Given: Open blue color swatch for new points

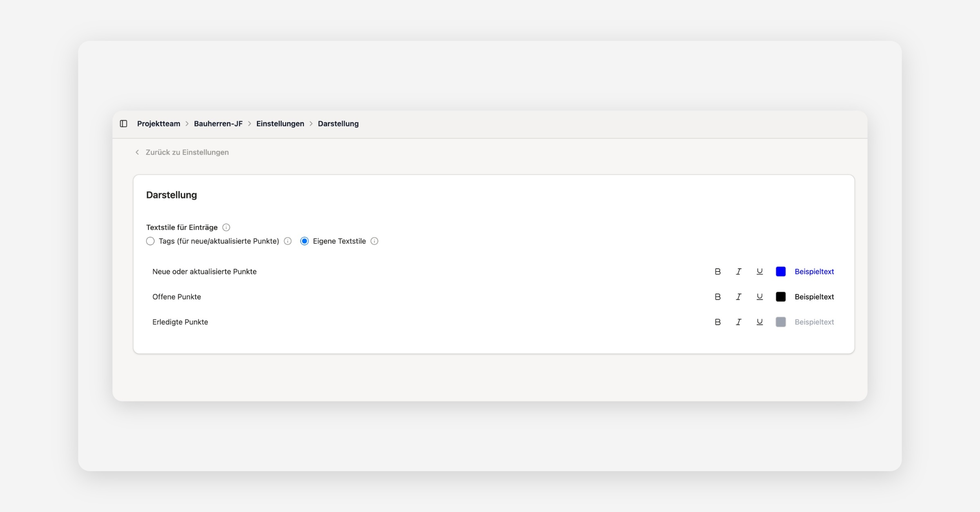Looking at the screenshot, I should [x=781, y=272].
